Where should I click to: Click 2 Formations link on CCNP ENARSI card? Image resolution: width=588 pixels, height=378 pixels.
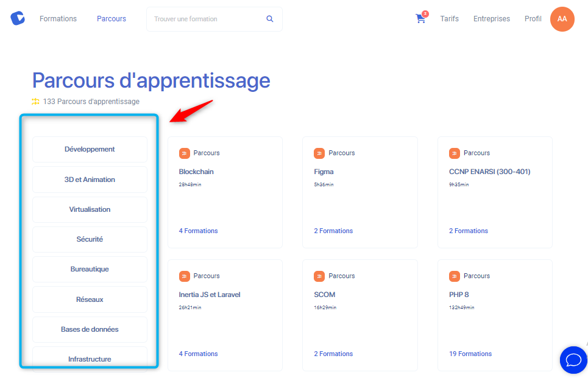[469, 231]
